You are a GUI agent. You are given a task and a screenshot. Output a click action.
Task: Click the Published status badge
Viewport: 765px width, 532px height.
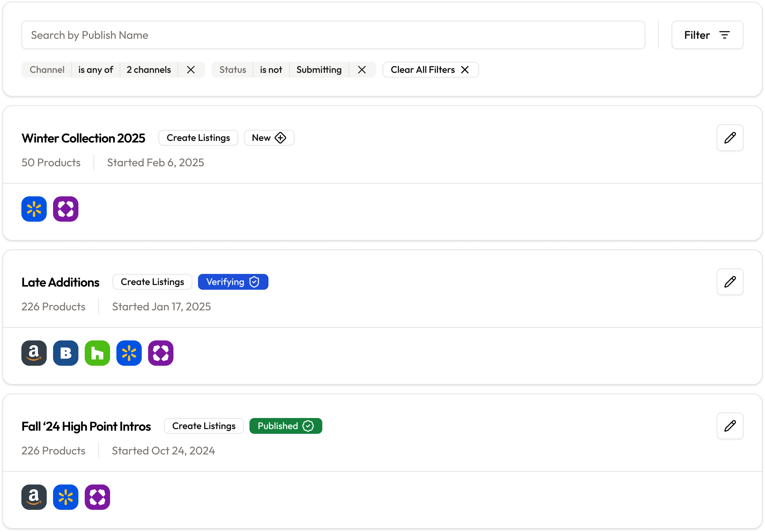click(x=286, y=426)
